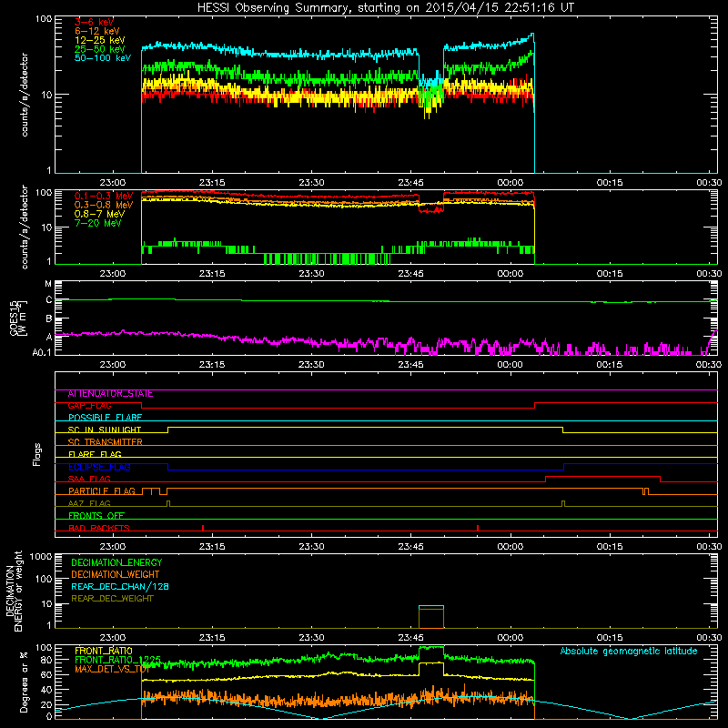Click the DECIMATION_ENERGY legend label

(x=116, y=562)
